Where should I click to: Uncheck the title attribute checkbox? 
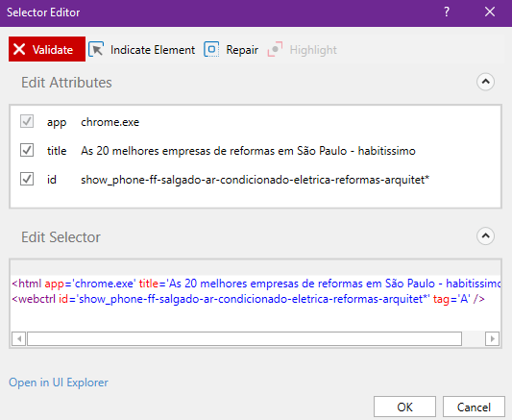point(27,150)
